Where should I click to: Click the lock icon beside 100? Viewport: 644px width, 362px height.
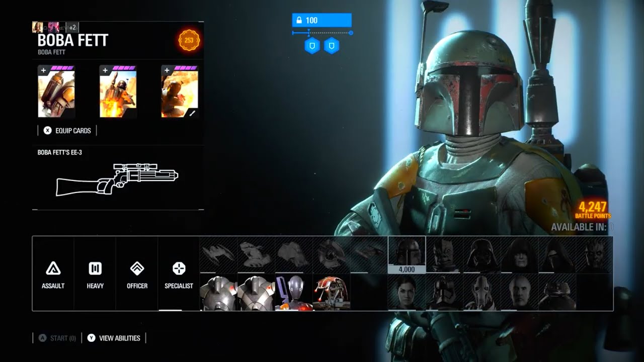click(299, 20)
